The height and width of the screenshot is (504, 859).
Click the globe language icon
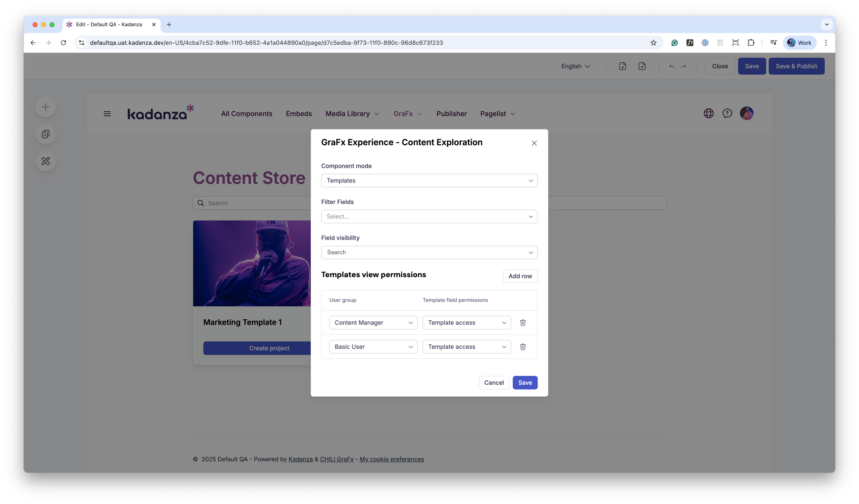tap(708, 113)
